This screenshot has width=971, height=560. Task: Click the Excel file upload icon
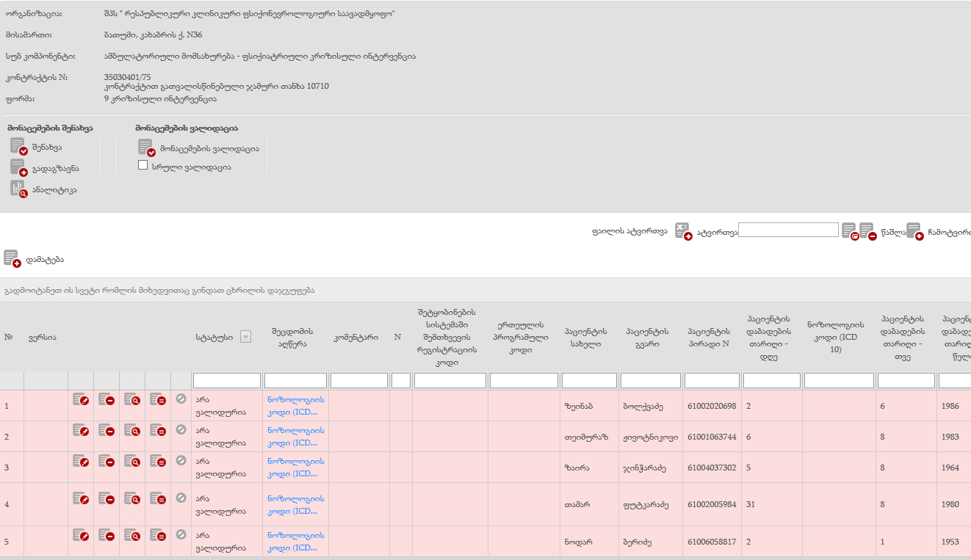(683, 231)
